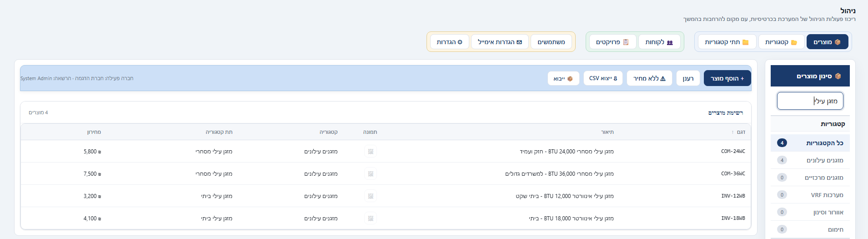
Task: Open the הגדרות settings tab
Action: click(450, 42)
